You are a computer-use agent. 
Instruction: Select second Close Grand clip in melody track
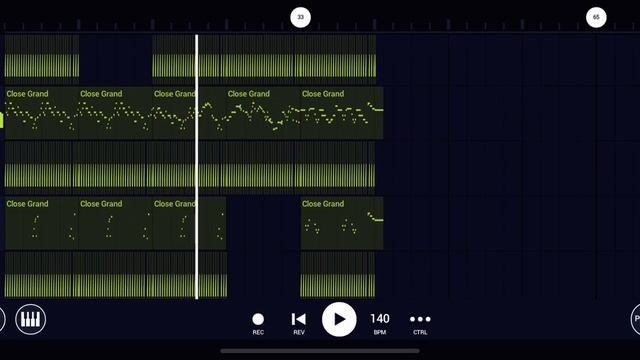[116, 113]
